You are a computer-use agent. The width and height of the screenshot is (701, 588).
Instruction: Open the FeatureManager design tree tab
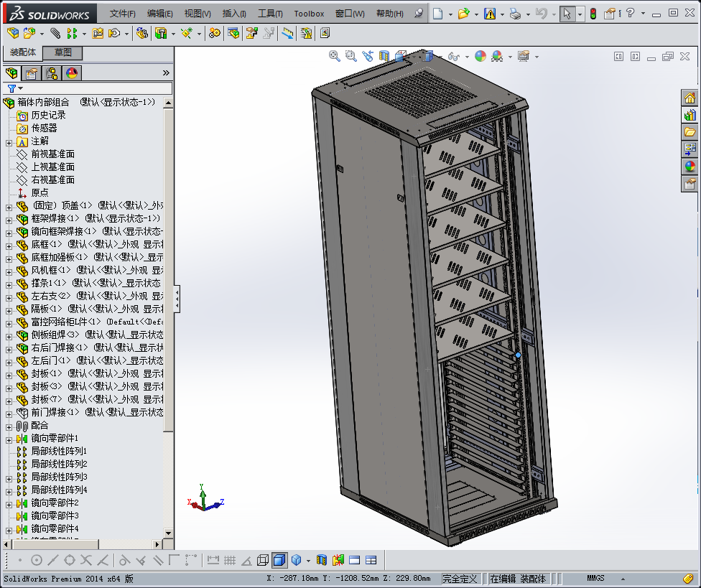tap(11, 73)
